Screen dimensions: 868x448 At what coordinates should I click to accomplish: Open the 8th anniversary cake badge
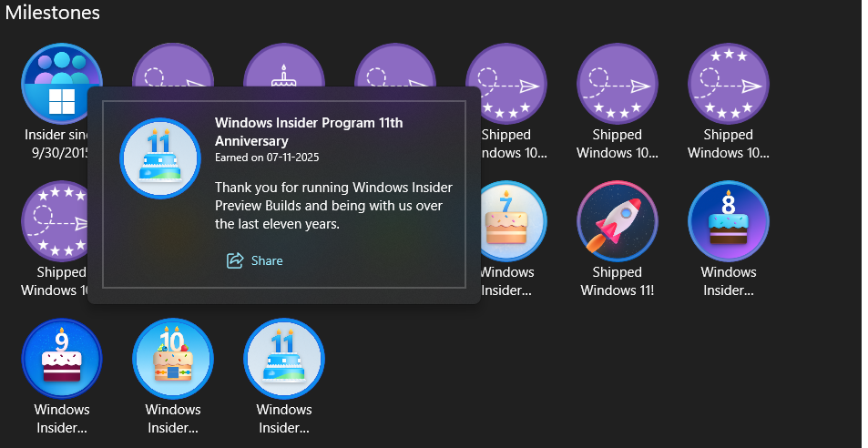click(x=729, y=221)
